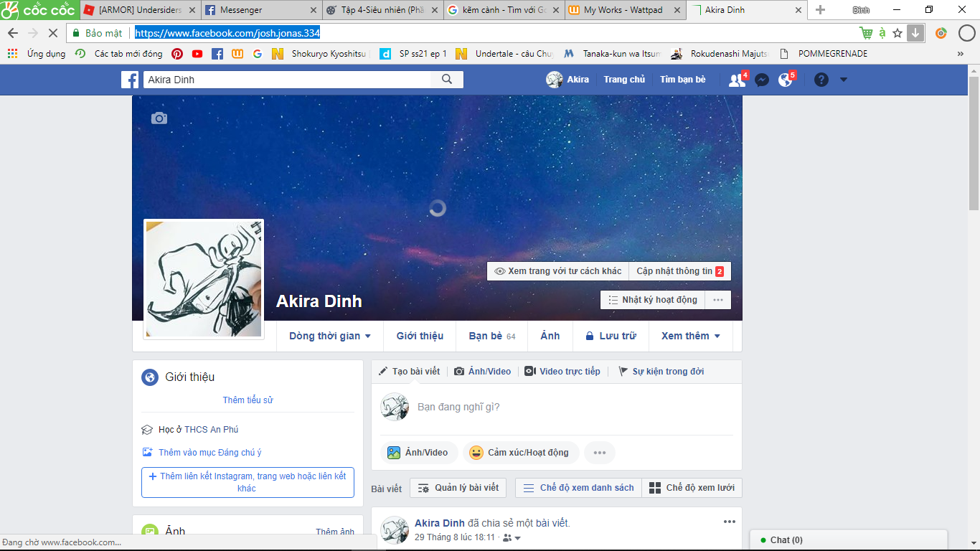The width and height of the screenshot is (980, 551).
Task: Click Thêm vào mục Đáng chú ý
Action: [x=202, y=453]
